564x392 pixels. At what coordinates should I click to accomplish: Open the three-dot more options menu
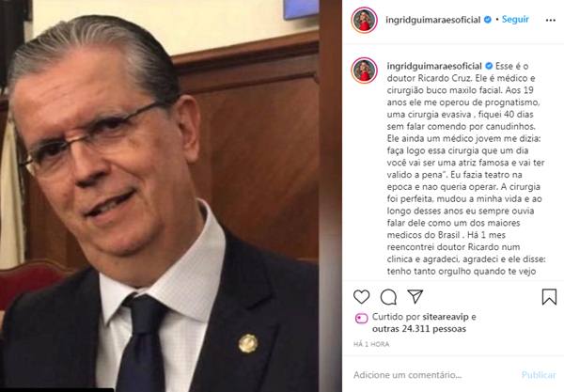pos(550,20)
